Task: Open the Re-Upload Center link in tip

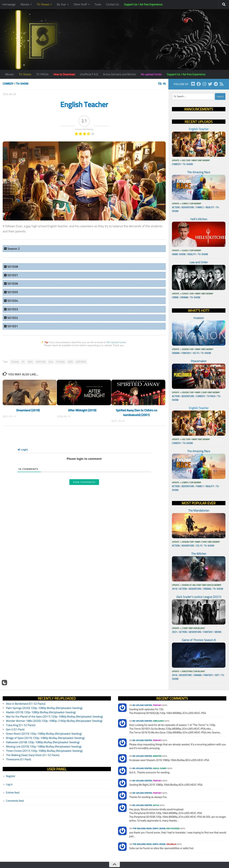Action: [116, 342]
